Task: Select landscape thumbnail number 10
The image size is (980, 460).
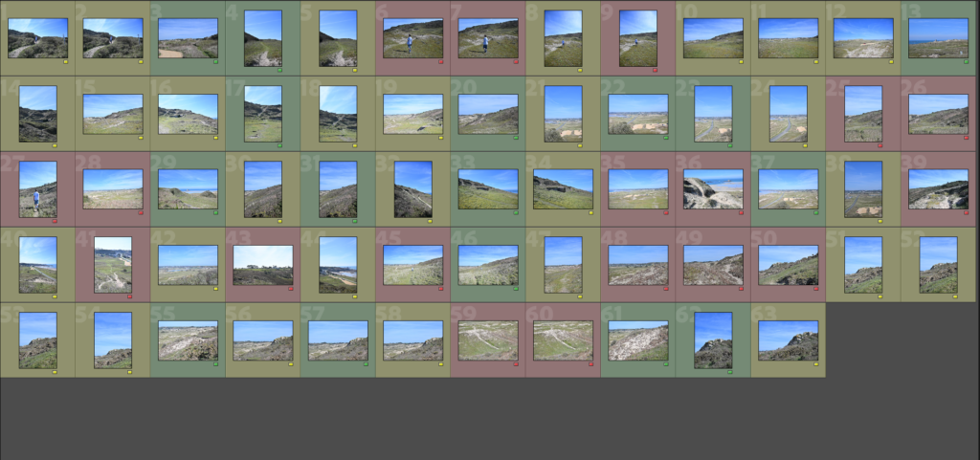Action: tap(713, 38)
